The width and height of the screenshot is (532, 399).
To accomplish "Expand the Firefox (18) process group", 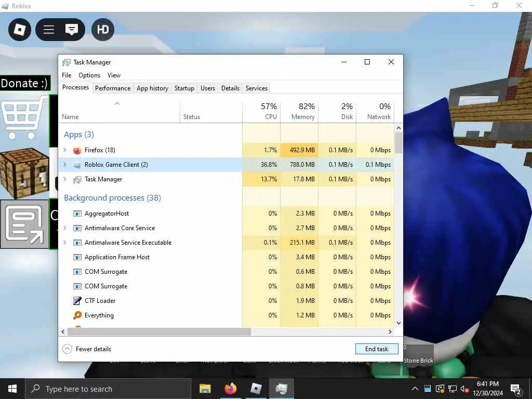I will [x=65, y=150].
